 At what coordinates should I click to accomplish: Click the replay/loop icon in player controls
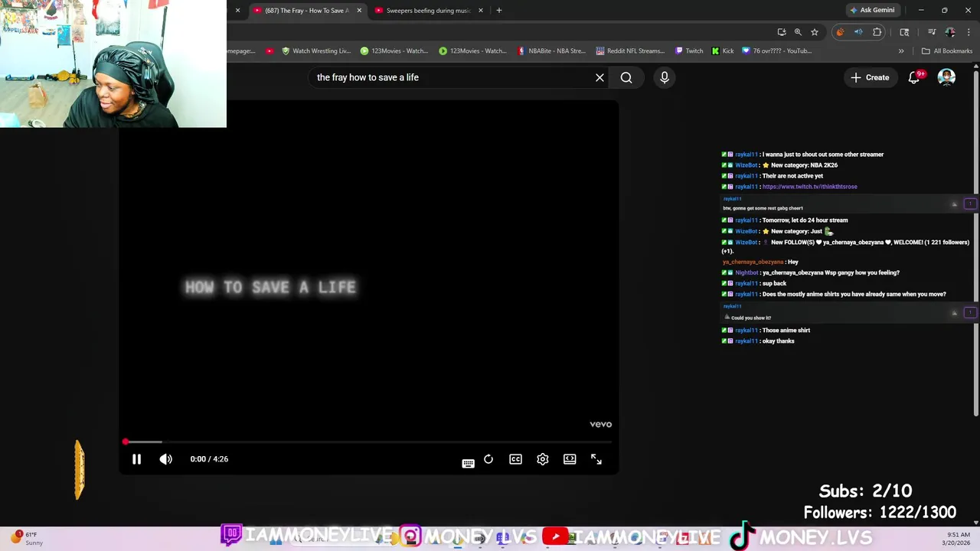[488, 459]
